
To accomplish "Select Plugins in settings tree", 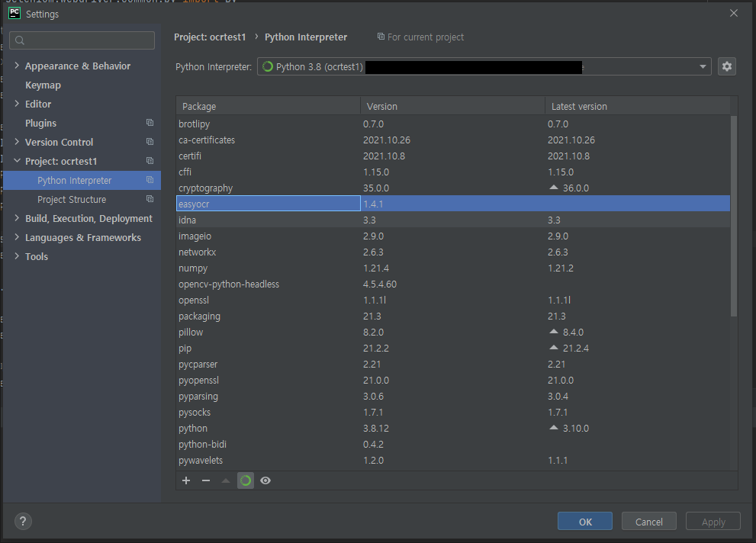I will pos(40,124).
